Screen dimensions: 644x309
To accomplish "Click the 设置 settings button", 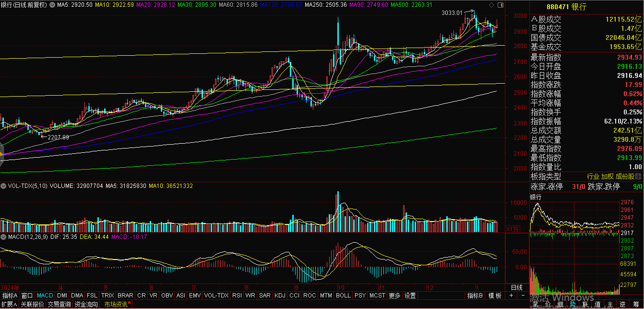I will (x=410, y=295).
